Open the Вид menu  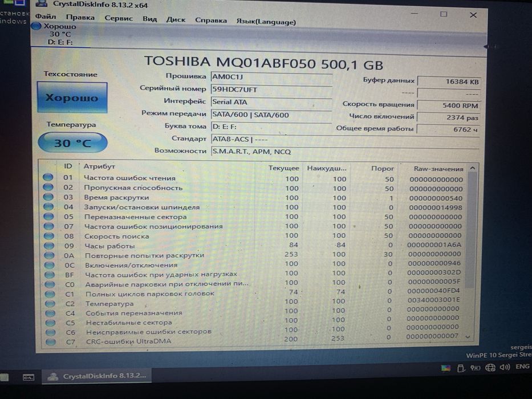pyautogui.click(x=149, y=19)
